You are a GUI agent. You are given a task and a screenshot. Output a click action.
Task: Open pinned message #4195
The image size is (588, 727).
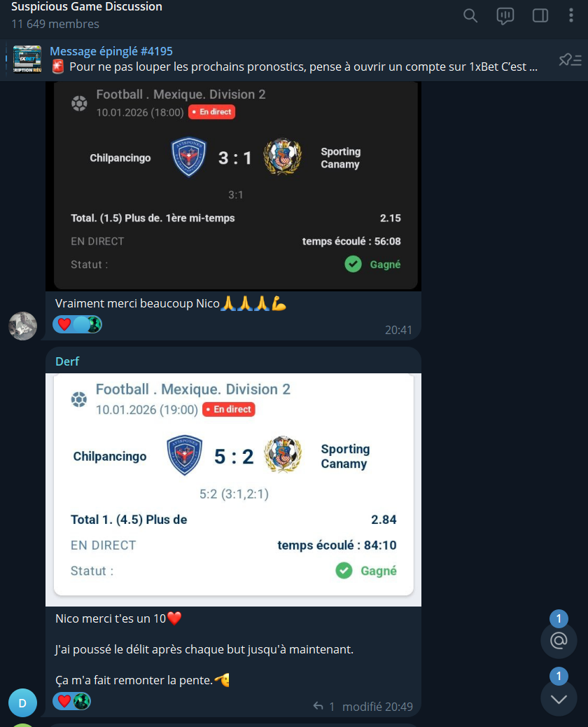point(294,60)
